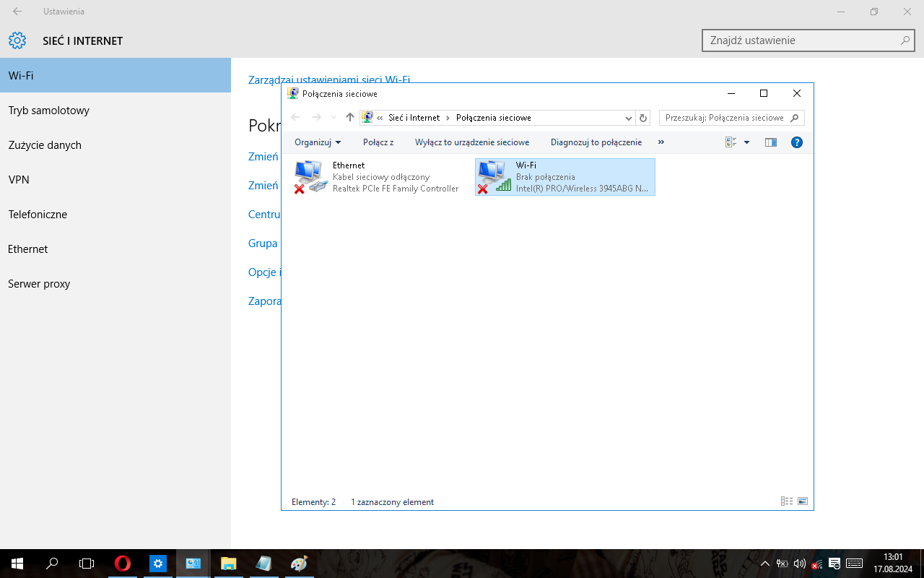This screenshot has width=924, height=578.
Task: Open help with the blue question mark
Action: click(797, 142)
